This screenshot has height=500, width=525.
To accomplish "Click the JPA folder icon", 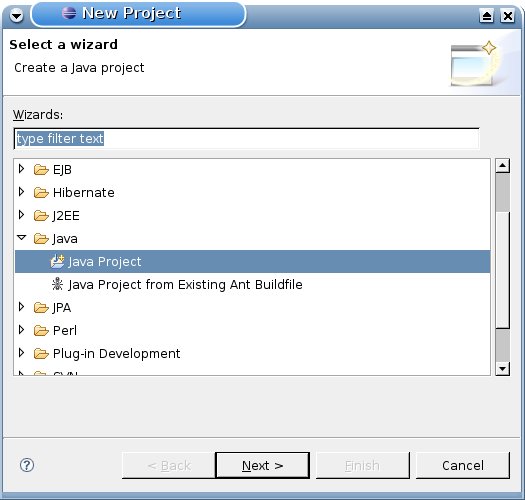I will click(x=41, y=307).
